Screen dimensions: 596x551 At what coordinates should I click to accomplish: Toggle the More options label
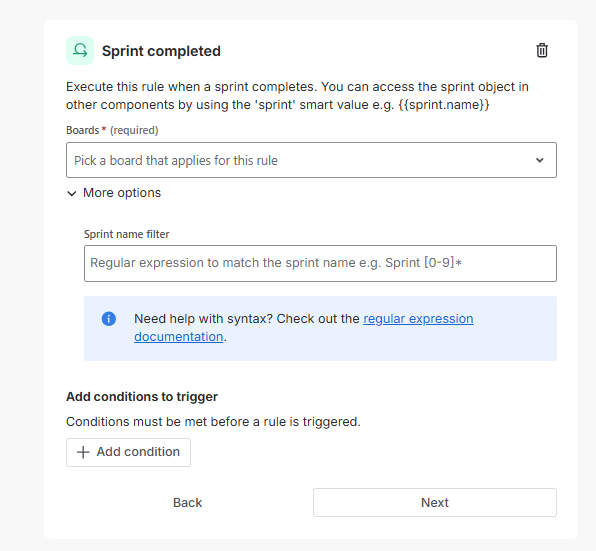tap(122, 193)
